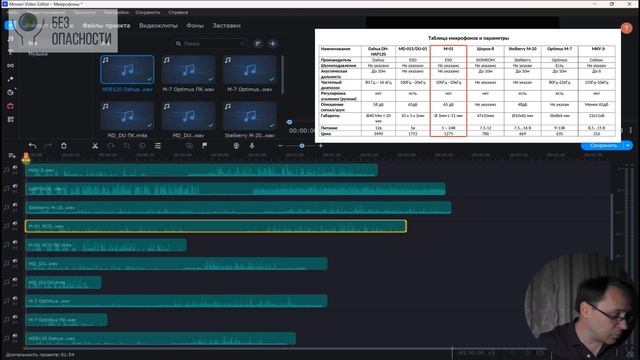Click the Delete trash icon
The width and height of the screenshot is (640, 360).
point(64,146)
